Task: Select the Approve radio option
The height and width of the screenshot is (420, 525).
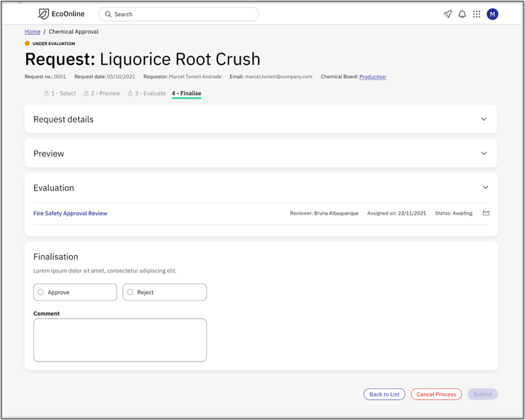Action: 41,292
